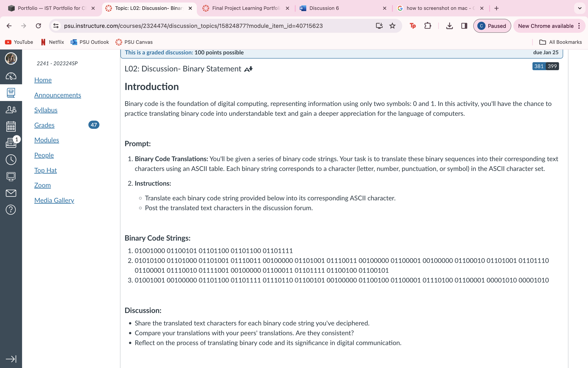Open Chrome tab search dropdown chevron
The height and width of the screenshot is (368, 588).
[x=580, y=8]
